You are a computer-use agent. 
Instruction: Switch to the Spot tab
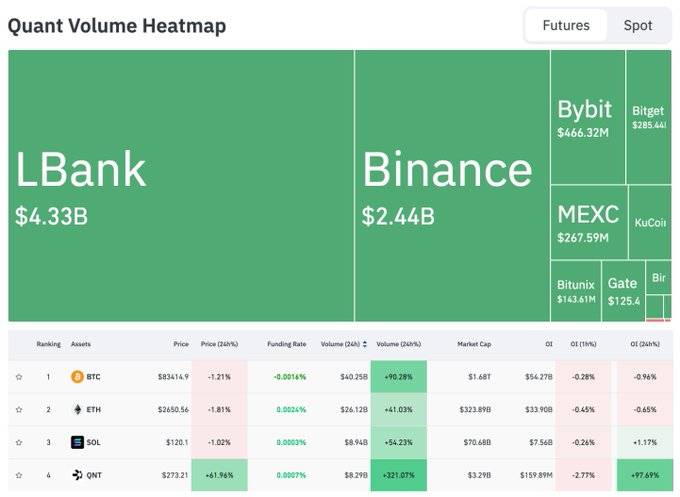click(638, 26)
